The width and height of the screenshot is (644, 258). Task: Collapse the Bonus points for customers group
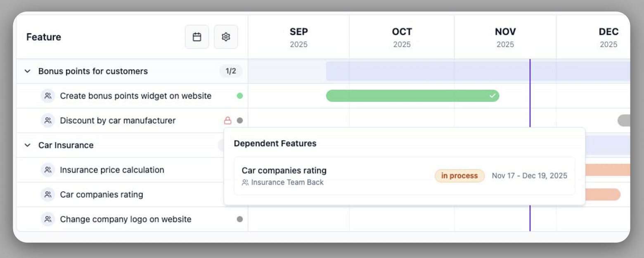[28, 71]
